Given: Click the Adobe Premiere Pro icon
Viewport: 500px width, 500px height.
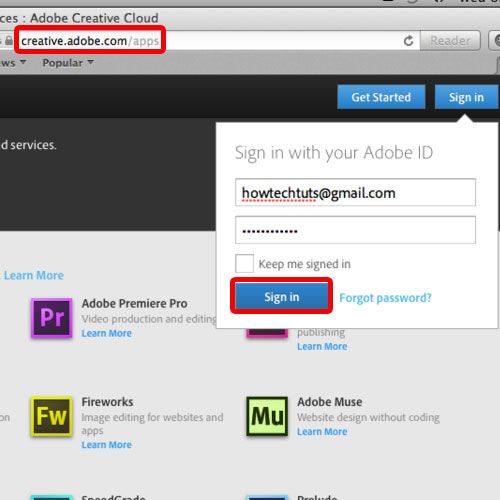Looking at the screenshot, I should [x=52, y=318].
